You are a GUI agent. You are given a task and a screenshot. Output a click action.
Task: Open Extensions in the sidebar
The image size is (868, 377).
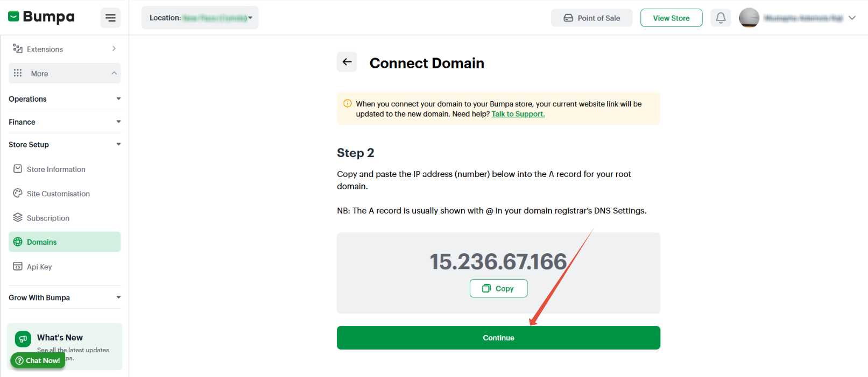(x=65, y=49)
